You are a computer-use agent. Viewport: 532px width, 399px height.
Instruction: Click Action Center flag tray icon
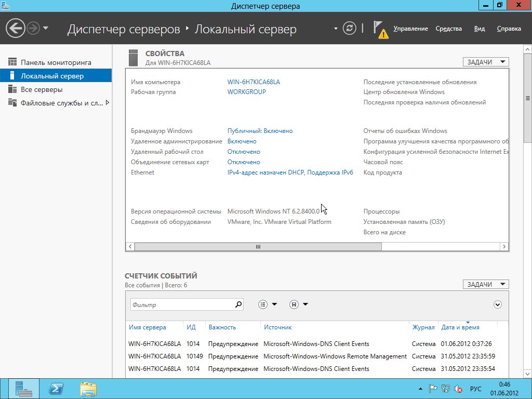tap(433, 389)
